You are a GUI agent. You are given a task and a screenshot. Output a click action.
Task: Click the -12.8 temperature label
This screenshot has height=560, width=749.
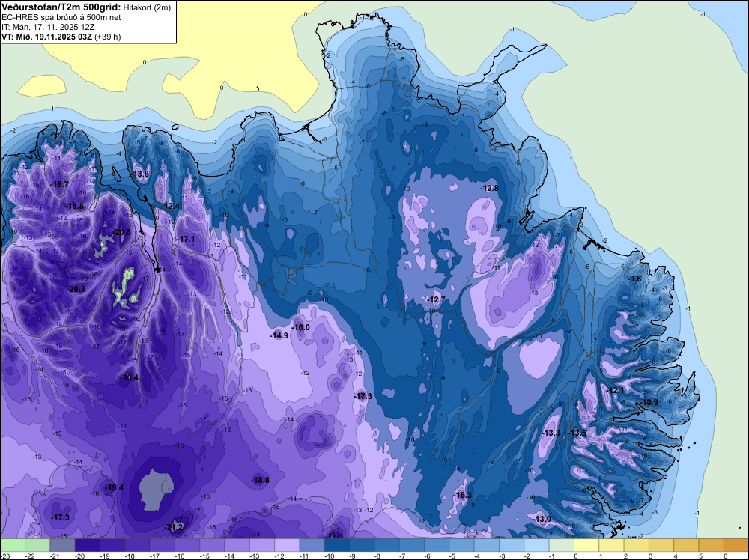tap(490, 188)
